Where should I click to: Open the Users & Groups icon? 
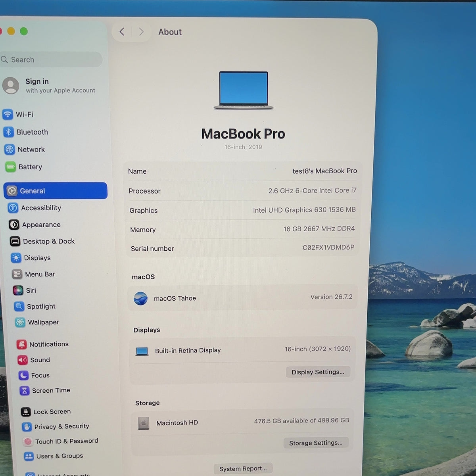(x=29, y=456)
